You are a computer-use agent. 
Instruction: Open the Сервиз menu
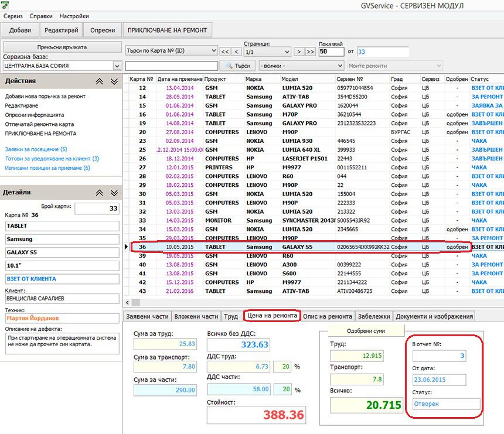[13, 16]
